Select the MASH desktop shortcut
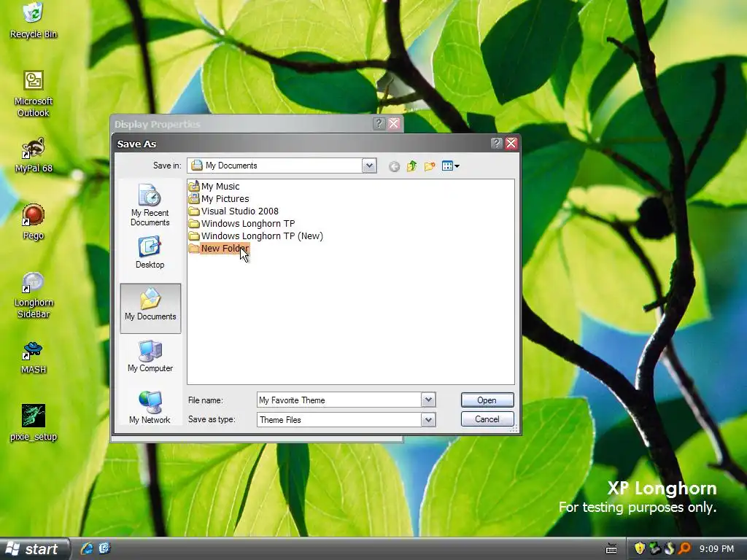Image resolution: width=747 pixels, height=560 pixels. [x=33, y=357]
